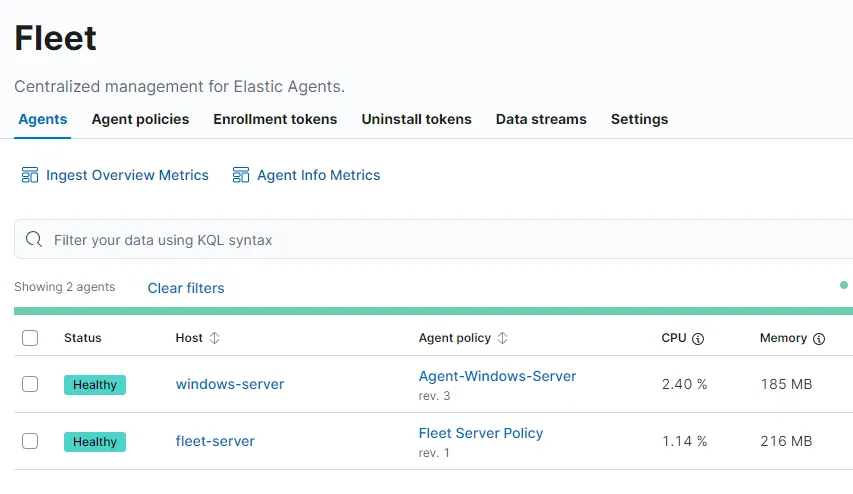Switch to the Agents tab
853x494 pixels.
43,119
